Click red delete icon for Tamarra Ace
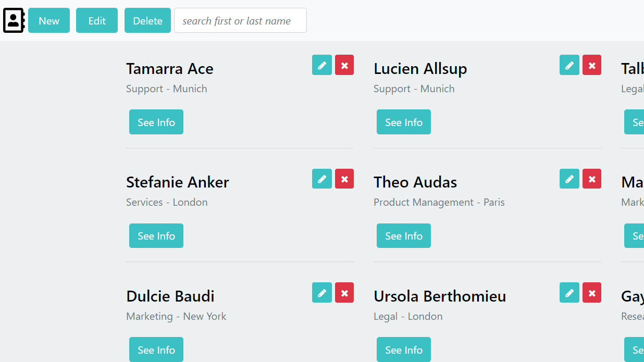 pyautogui.click(x=344, y=65)
